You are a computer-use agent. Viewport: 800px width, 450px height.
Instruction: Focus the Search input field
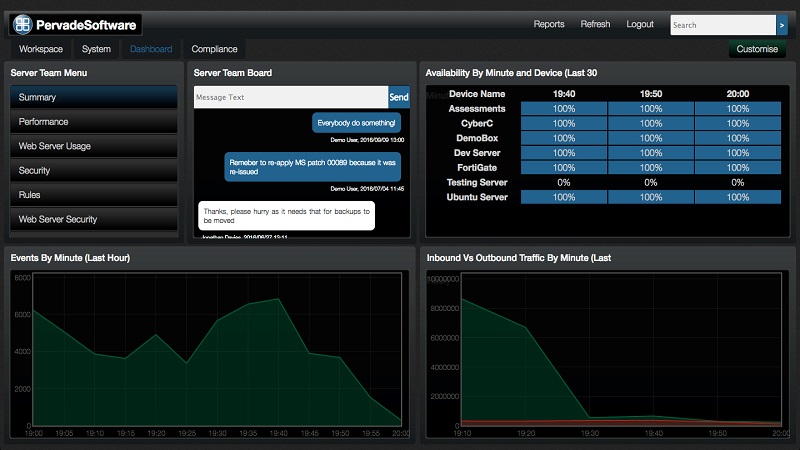pos(723,25)
